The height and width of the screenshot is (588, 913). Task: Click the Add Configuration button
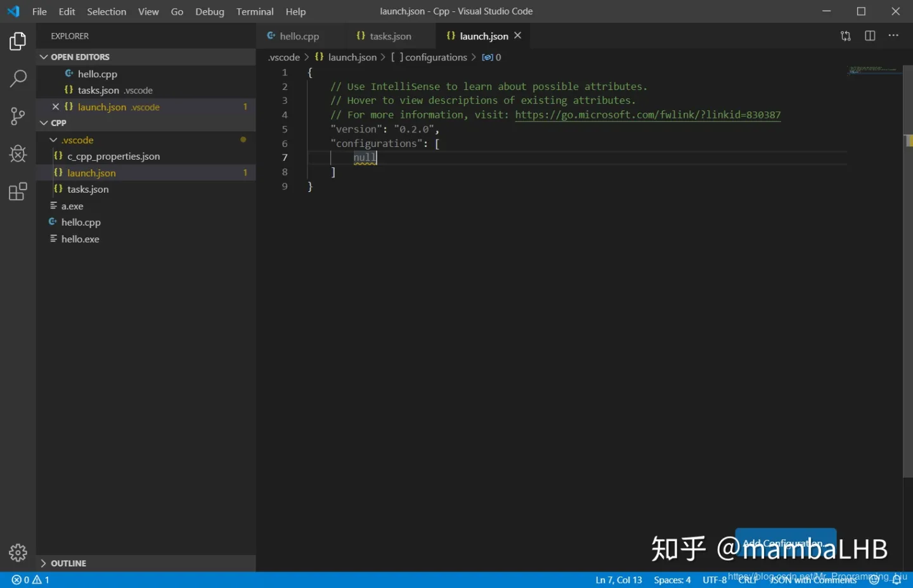[x=784, y=543]
